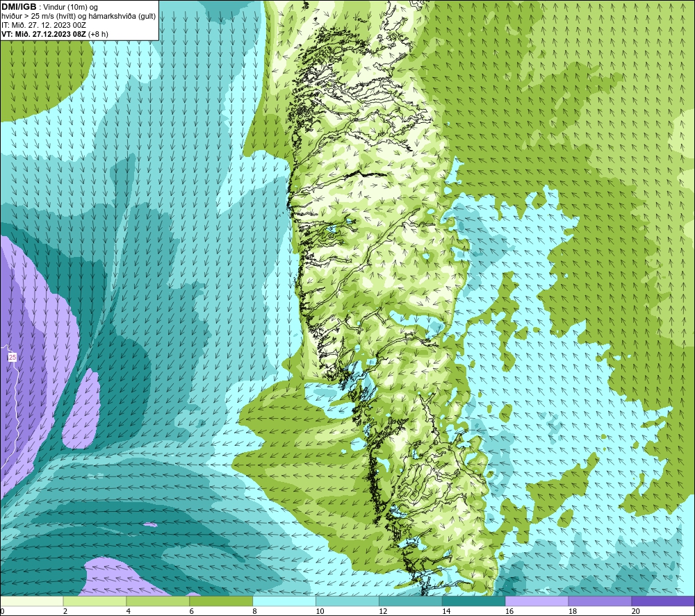
Task: Click the scale label '8'
Action: (255, 611)
